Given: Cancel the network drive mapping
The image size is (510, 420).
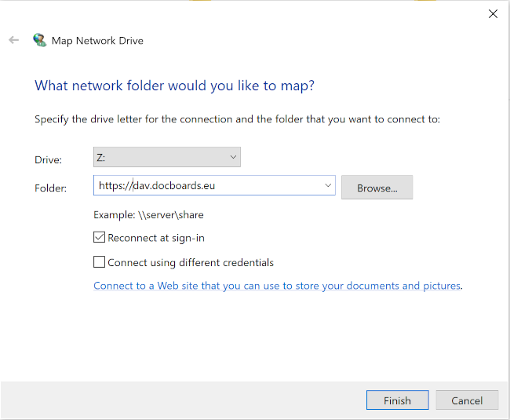Looking at the screenshot, I should point(467,400).
